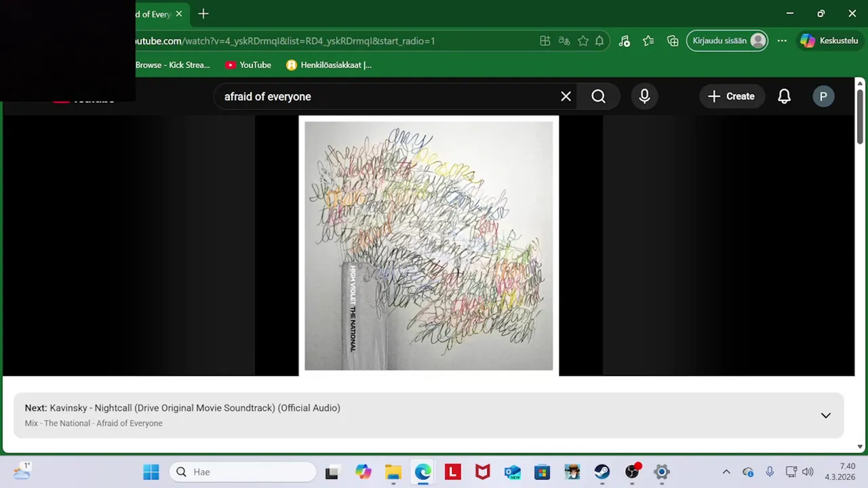Open the Windows Start menu
Screen dimensions: 868x488
(151, 472)
